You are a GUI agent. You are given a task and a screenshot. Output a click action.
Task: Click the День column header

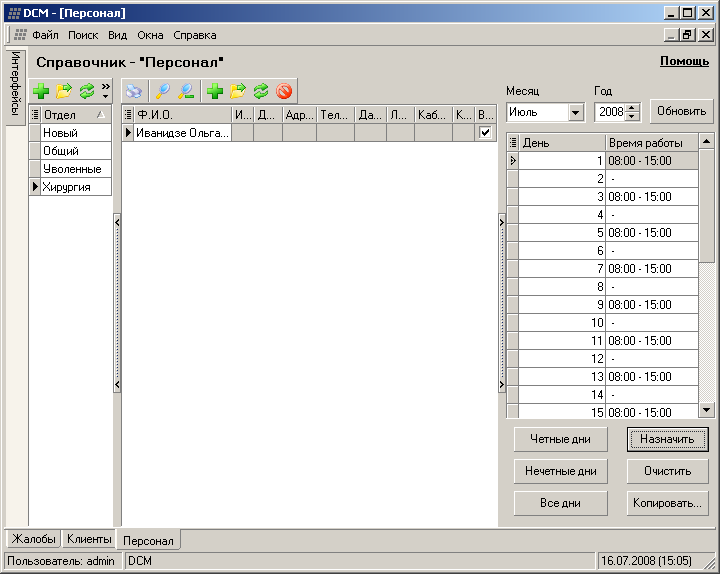click(x=562, y=143)
